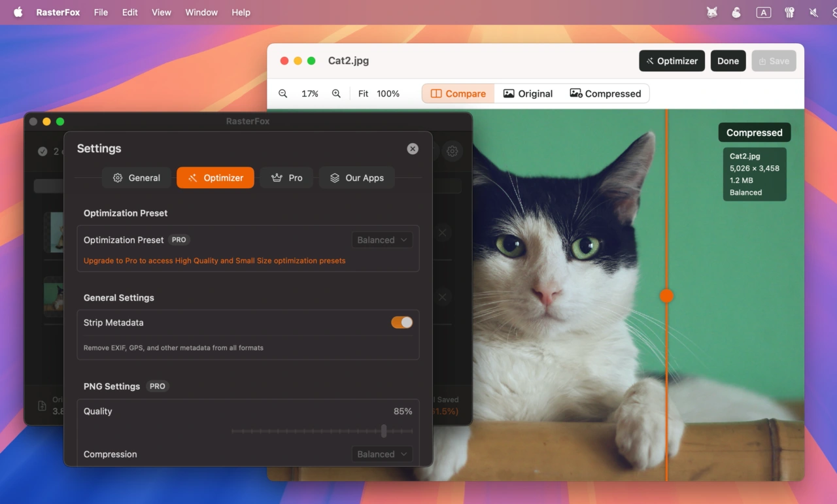Open the gear settings icon in the RasterFox window

[452, 151]
